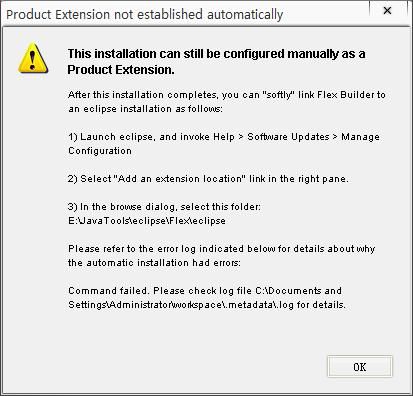This screenshot has width=413, height=396.
Task: Close the dialog with the X button
Action: (x=387, y=11)
